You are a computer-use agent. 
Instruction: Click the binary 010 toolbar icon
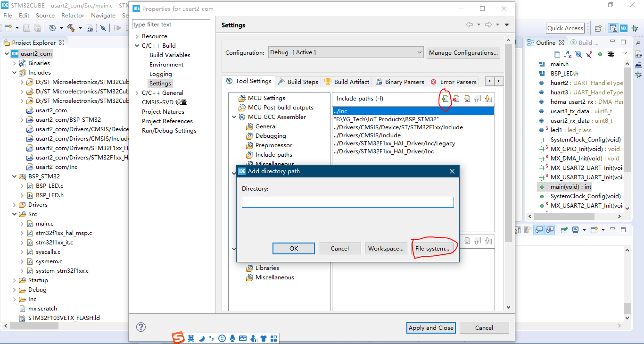pos(90,28)
